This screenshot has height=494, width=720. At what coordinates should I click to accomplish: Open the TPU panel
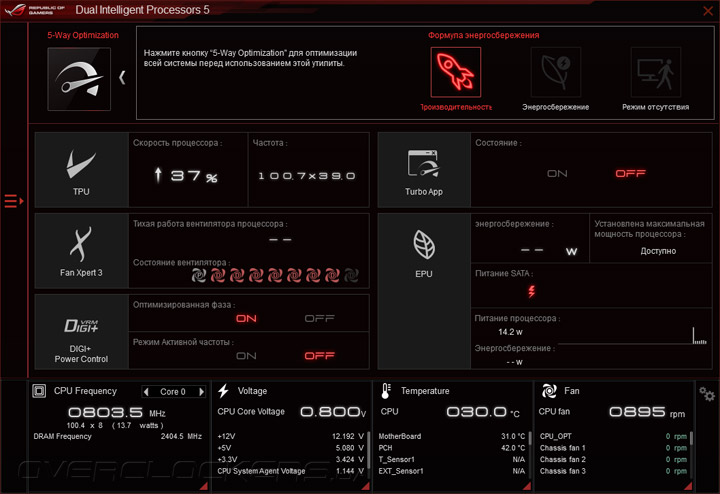(82, 170)
